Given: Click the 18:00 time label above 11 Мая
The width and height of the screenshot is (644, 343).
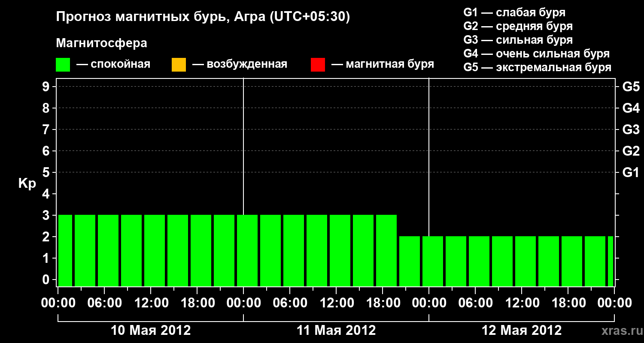Looking at the screenshot, I should point(383,303).
